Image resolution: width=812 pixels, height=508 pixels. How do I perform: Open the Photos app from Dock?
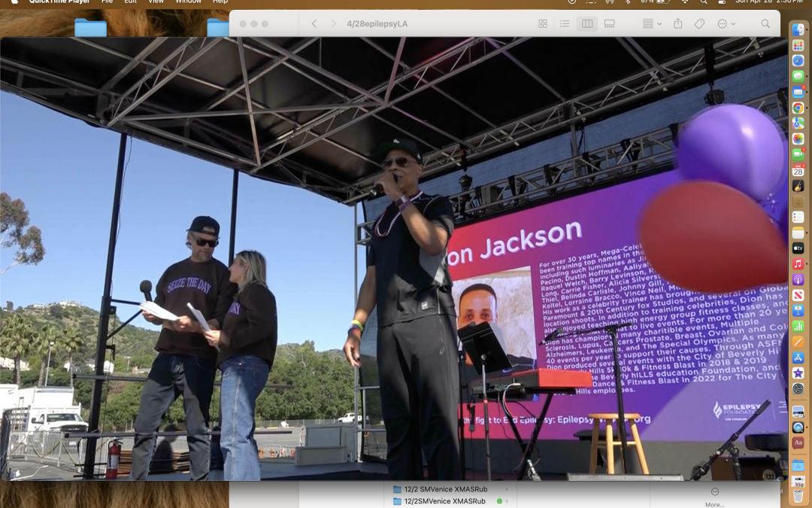pos(798,139)
